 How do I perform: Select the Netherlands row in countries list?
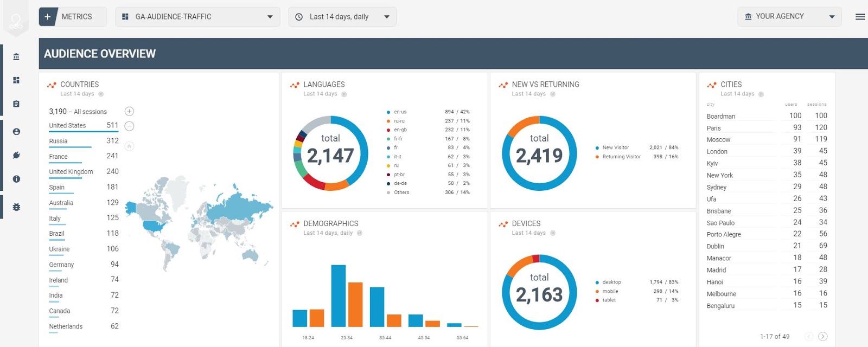coord(84,327)
